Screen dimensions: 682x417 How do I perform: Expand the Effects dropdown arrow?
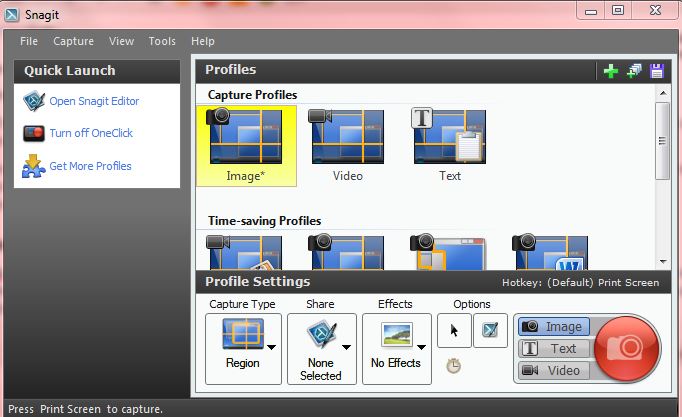pos(421,347)
